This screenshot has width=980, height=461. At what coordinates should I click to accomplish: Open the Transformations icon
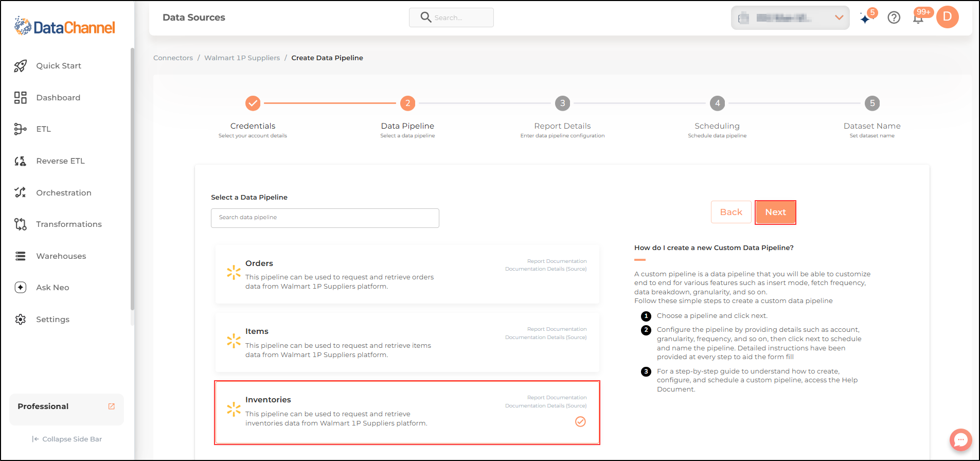tap(20, 224)
